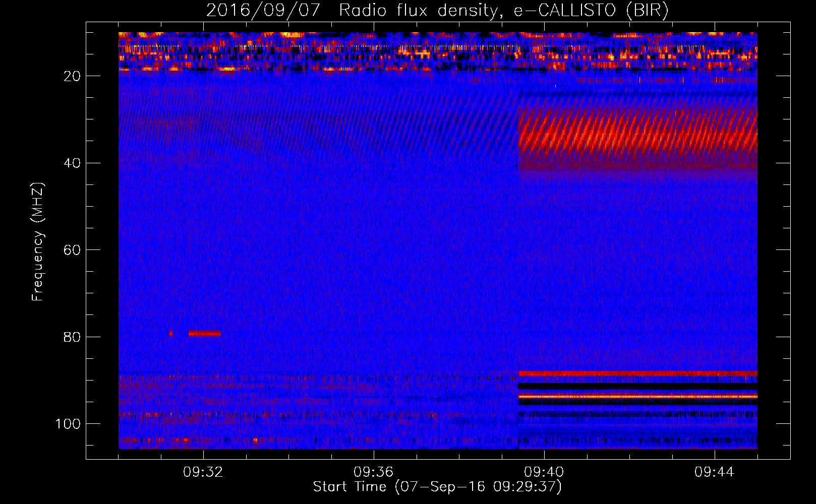Screen dimensions: 816x504
Task: Click the "Start Time (07-Sep-16 09:29:37)" x-axis label
Action: click(x=437, y=487)
